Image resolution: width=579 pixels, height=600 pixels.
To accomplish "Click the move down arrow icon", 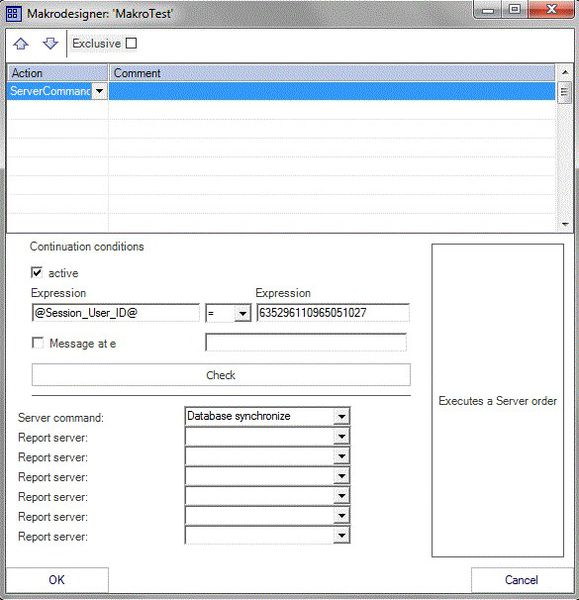I will [x=51, y=44].
